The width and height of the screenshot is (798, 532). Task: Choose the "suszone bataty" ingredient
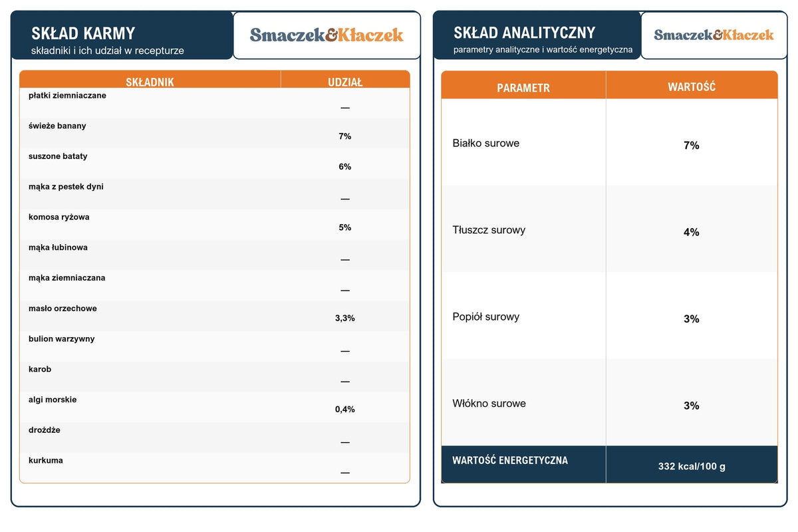(x=58, y=156)
